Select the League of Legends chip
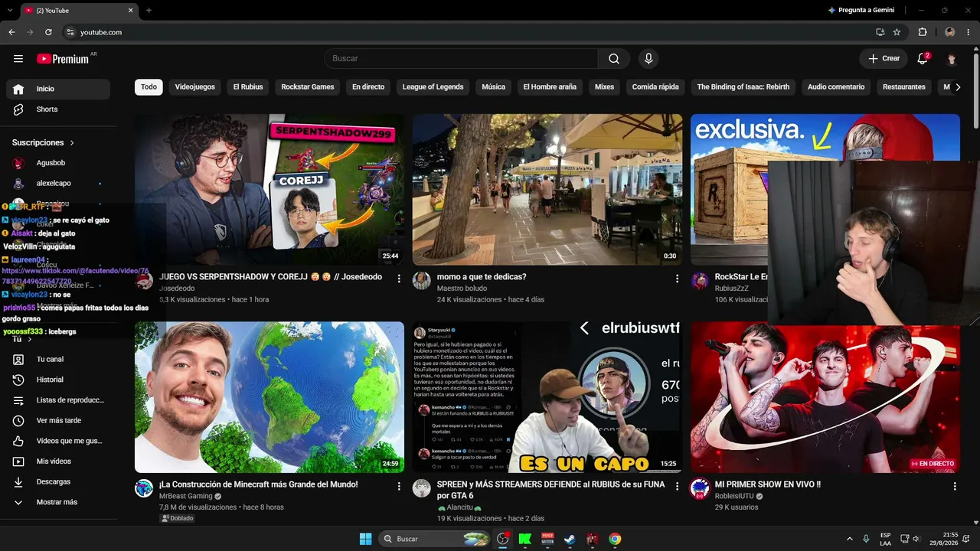The width and height of the screenshot is (980, 551). tap(433, 87)
